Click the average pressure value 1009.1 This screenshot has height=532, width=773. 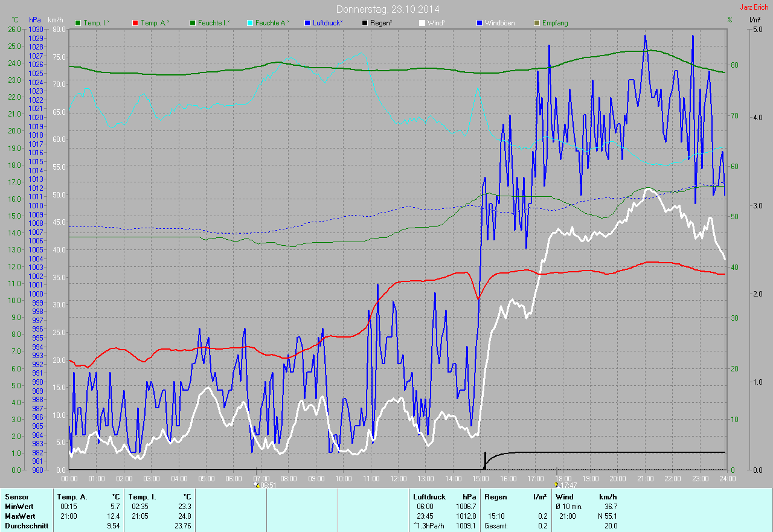[466, 526]
